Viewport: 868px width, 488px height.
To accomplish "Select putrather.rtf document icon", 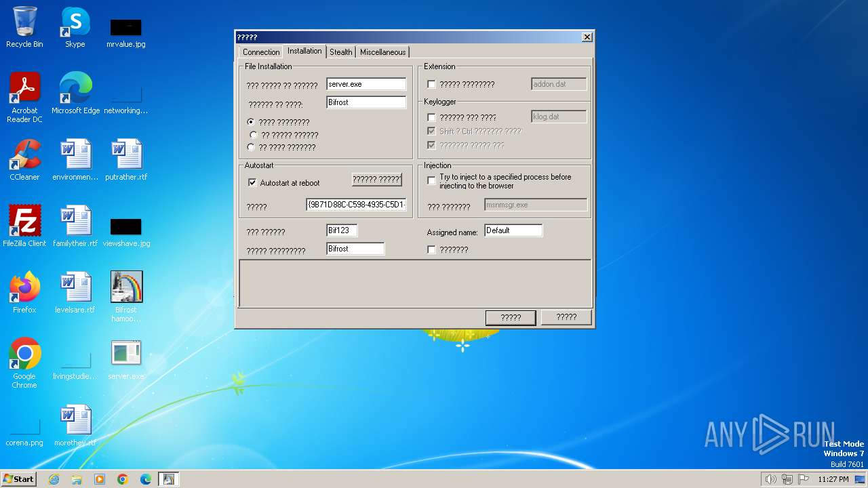I will pyautogui.click(x=125, y=160).
